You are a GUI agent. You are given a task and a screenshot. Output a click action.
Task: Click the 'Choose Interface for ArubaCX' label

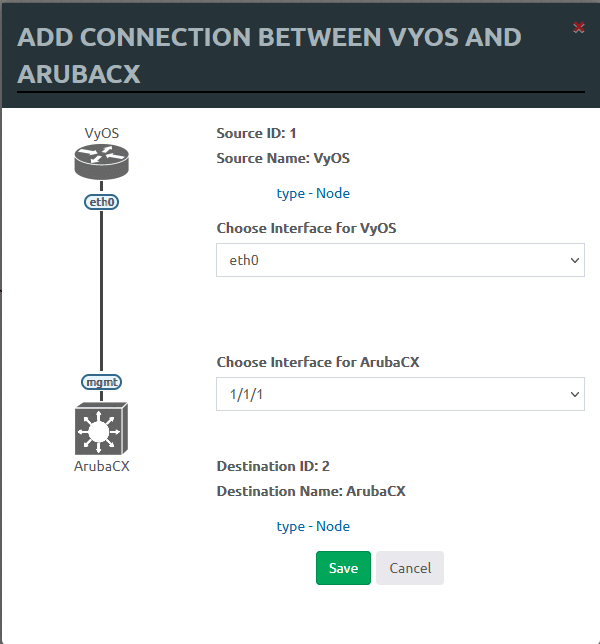tap(317, 362)
